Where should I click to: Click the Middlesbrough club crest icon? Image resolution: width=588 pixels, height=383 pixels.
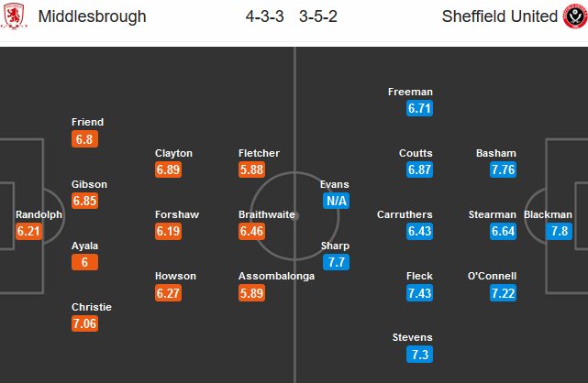(x=14, y=16)
